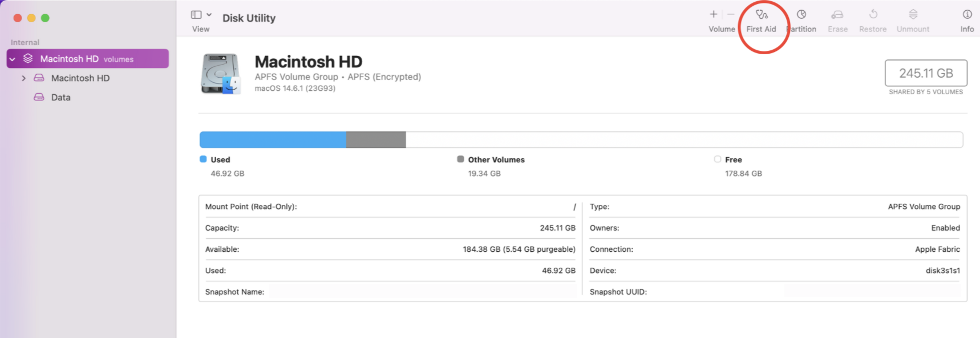Click the Unmount eject icon
The width and height of the screenshot is (980, 338).
coord(913,14)
